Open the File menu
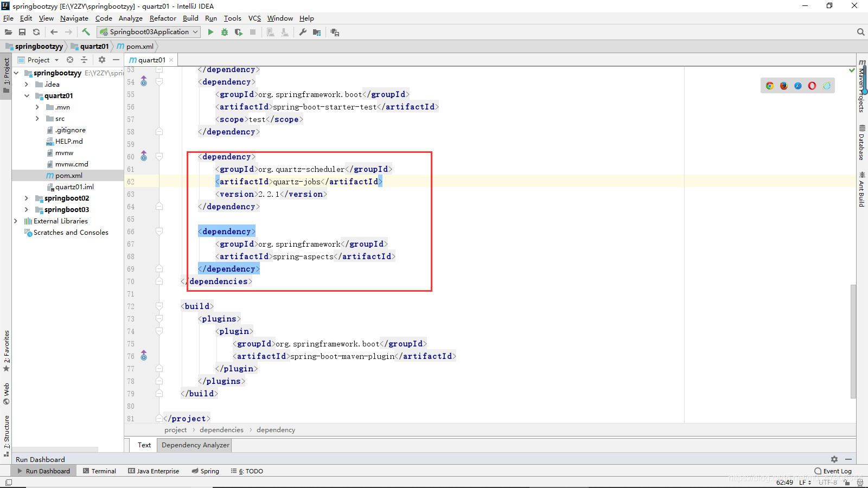Image resolution: width=868 pixels, height=488 pixels. pyautogui.click(x=9, y=18)
